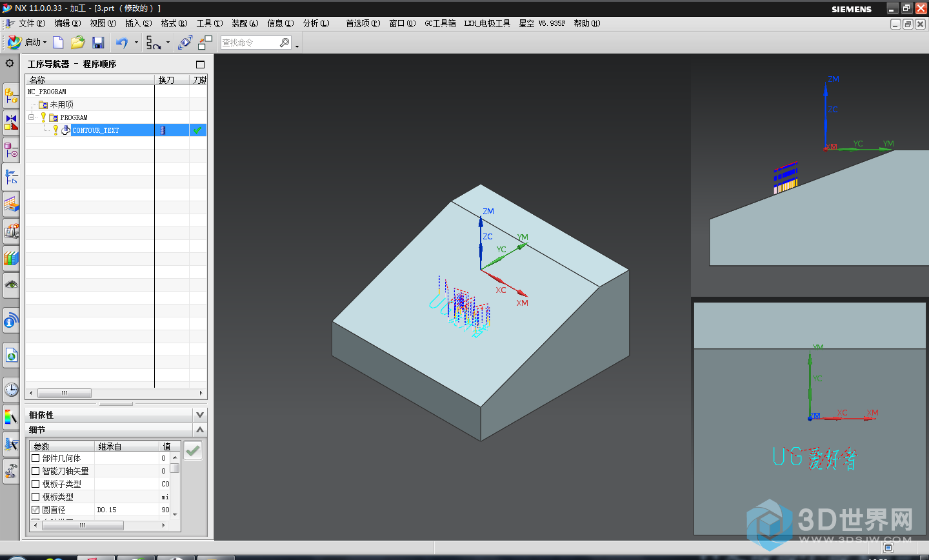Click the magnifier icon in the command finder
The image size is (929, 560).
pyautogui.click(x=285, y=43)
